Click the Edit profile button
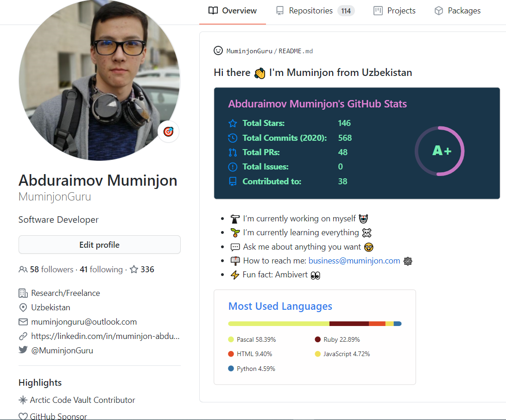Screen dimensions: 506x420 99,245
